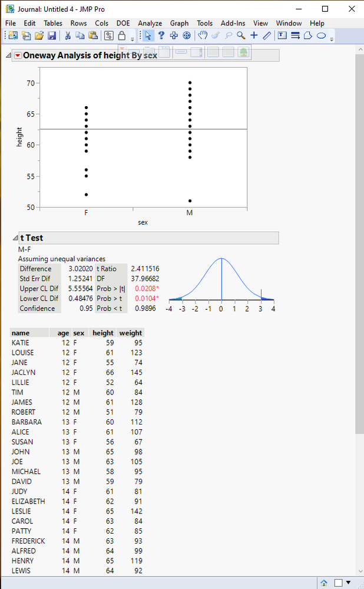Screen dimensions: 364x589
Task: Collapse the Oneway Analysis outline triangle
Action: [x=8, y=55]
